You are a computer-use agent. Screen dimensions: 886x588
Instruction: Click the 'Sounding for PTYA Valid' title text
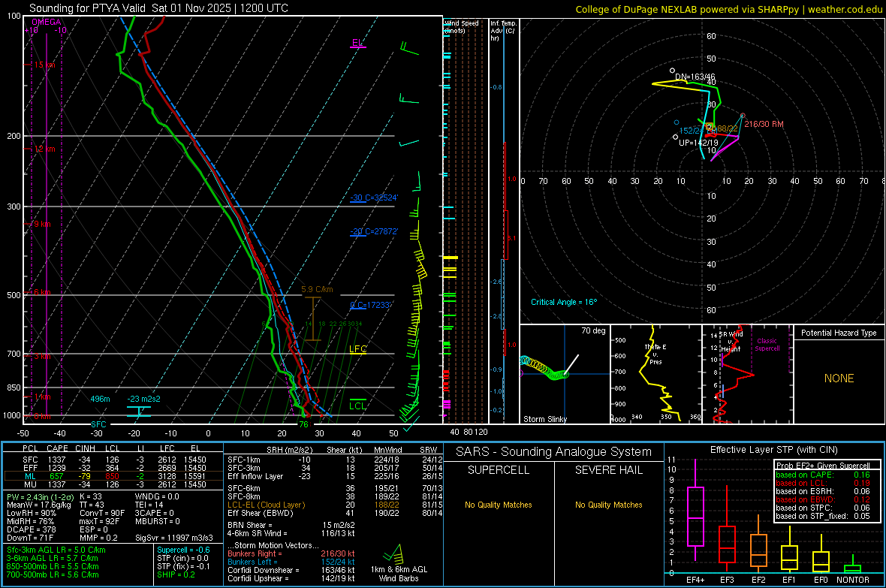87,8
